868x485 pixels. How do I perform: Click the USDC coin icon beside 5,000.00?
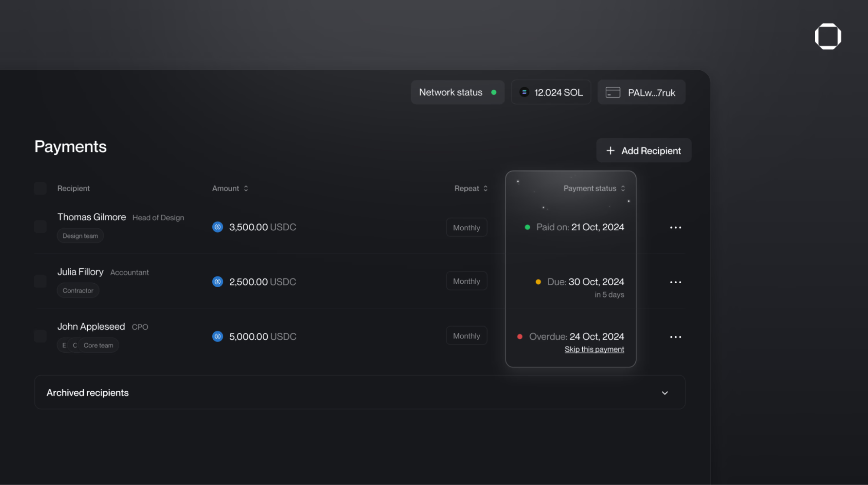218,336
